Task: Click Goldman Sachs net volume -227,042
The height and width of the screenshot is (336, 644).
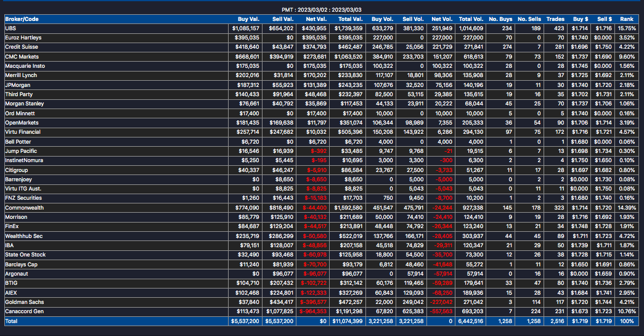Action: pyautogui.click(x=441, y=302)
